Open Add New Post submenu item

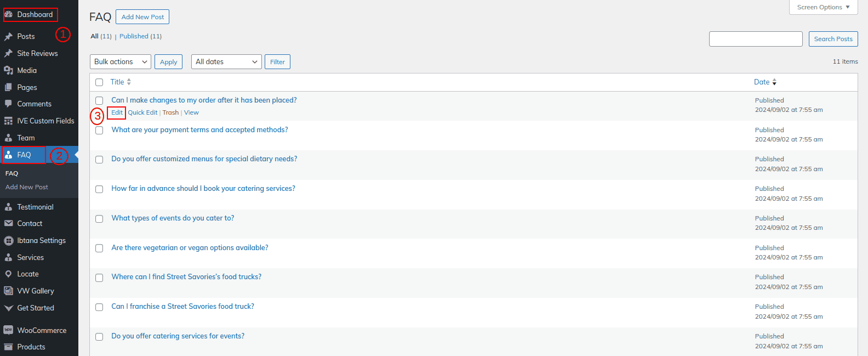27,187
